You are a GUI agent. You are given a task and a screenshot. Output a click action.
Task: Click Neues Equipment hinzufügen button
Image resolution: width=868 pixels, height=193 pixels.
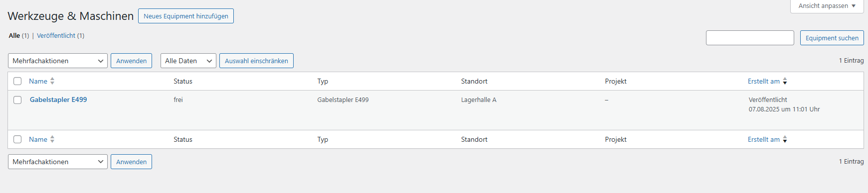coord(186,16)
